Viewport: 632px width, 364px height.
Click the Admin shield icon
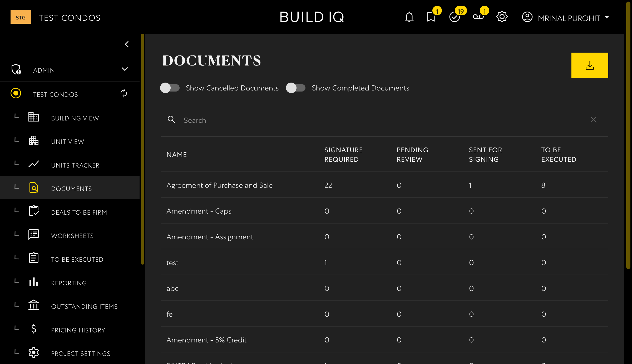click(x=16, y=69)
